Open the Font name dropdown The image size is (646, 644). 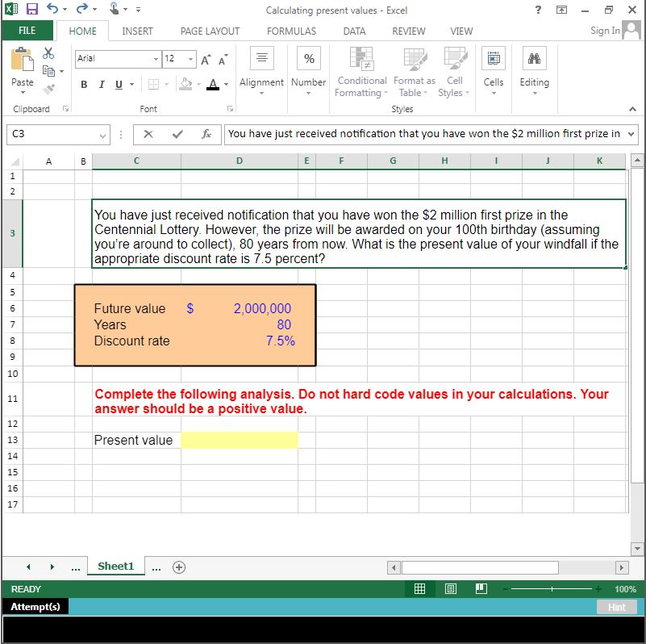[x=157, y=59]
